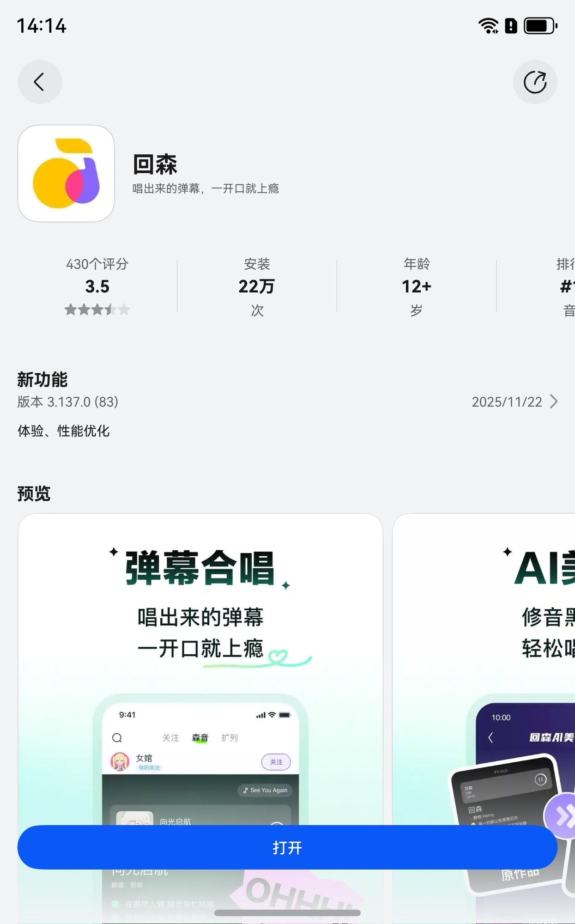575x924 pixels.
Task: Tap the 回森 app logo icon
Action: click(x=66, y=173)
